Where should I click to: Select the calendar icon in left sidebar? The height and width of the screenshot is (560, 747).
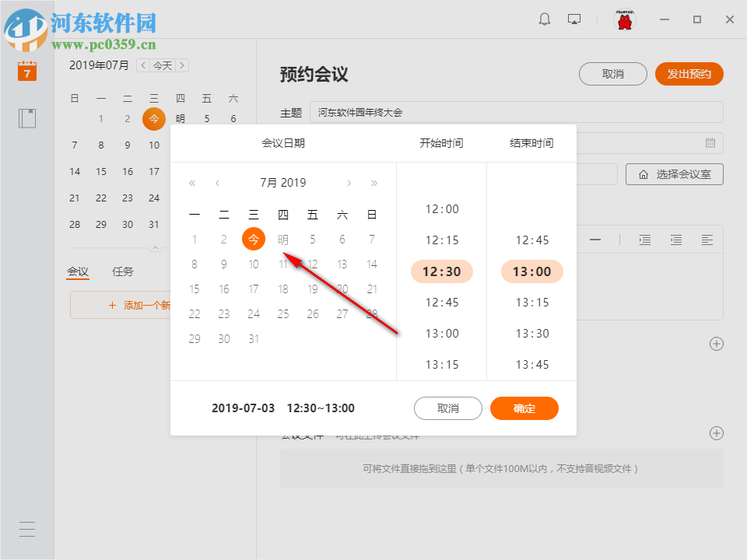pyautogui.click(x=26, y=71)
